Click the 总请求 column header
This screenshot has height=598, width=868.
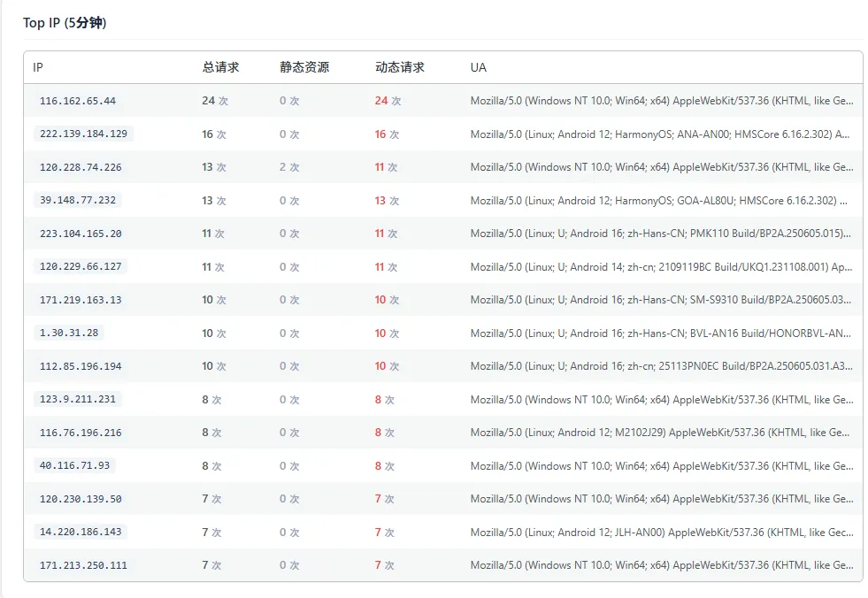(221, 67)
